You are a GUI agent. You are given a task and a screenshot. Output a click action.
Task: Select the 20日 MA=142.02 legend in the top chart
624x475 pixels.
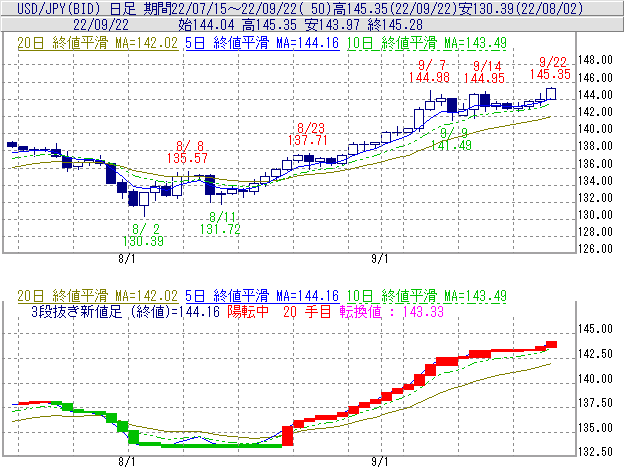point(98,43)
